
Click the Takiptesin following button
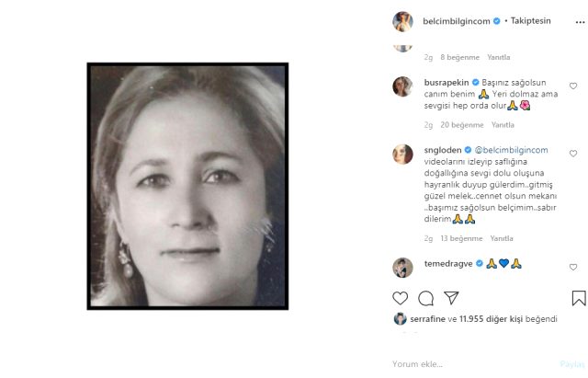click(x=531, y=20)
